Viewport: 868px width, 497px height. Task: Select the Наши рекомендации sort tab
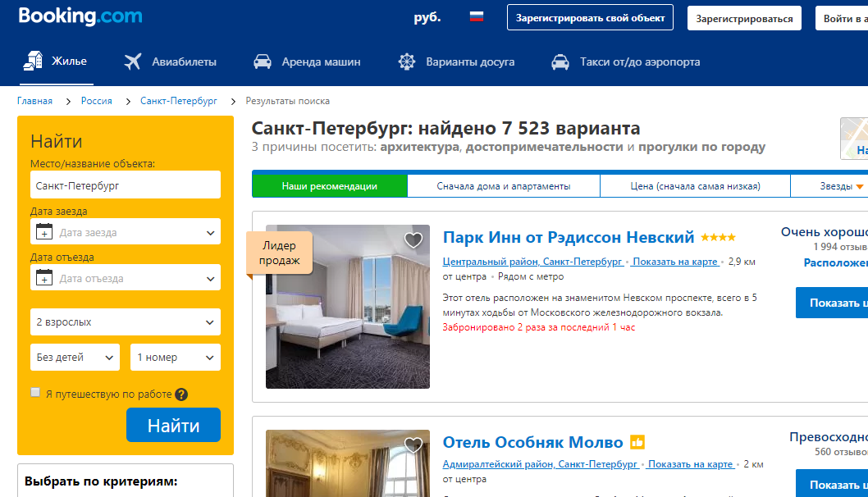pyautogui.click(x=330, y=186)
